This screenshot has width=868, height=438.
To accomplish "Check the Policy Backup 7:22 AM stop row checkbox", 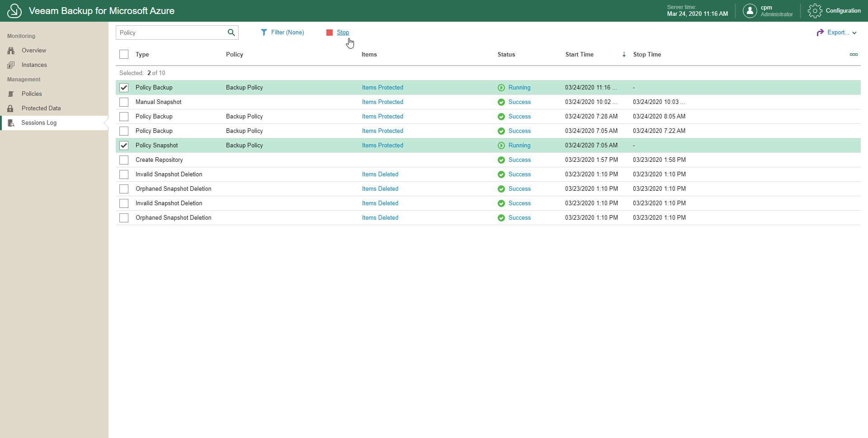I will (x=124, y=131).
